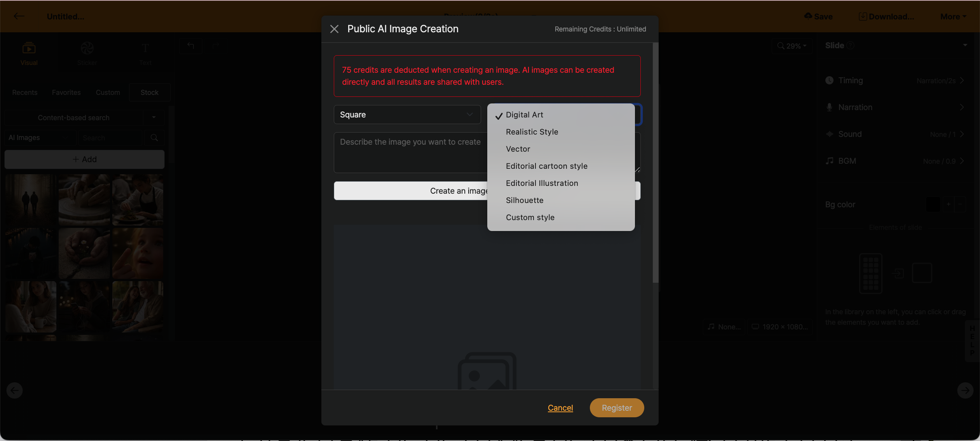Click the Cancel link
This screenshot has width=980, height=441.
(560, 408)
